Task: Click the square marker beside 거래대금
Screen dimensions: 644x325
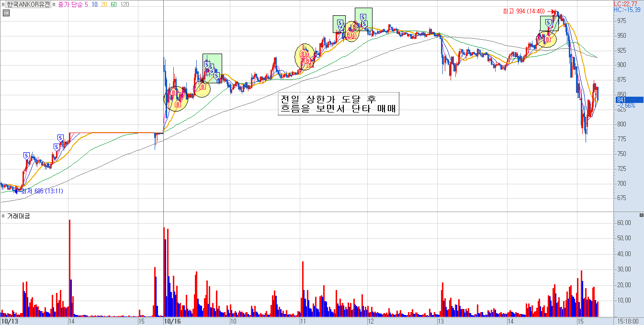Action: [3, 216]
